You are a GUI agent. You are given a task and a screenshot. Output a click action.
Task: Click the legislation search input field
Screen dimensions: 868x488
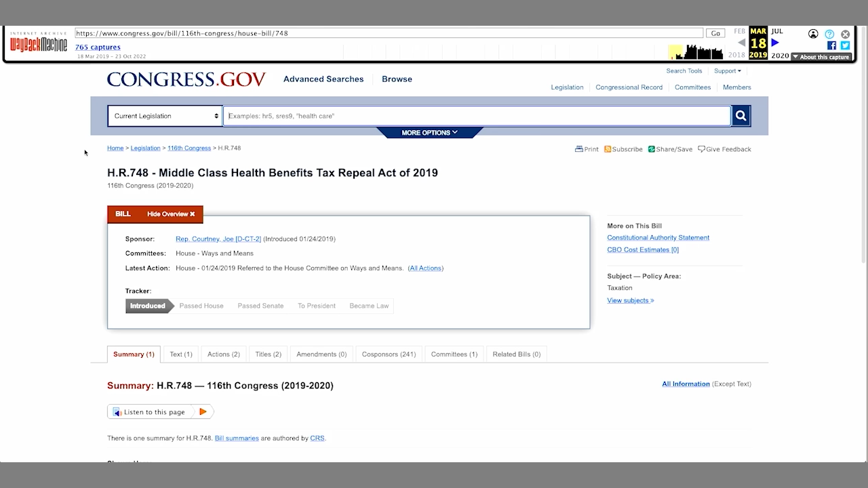[476, 116]
